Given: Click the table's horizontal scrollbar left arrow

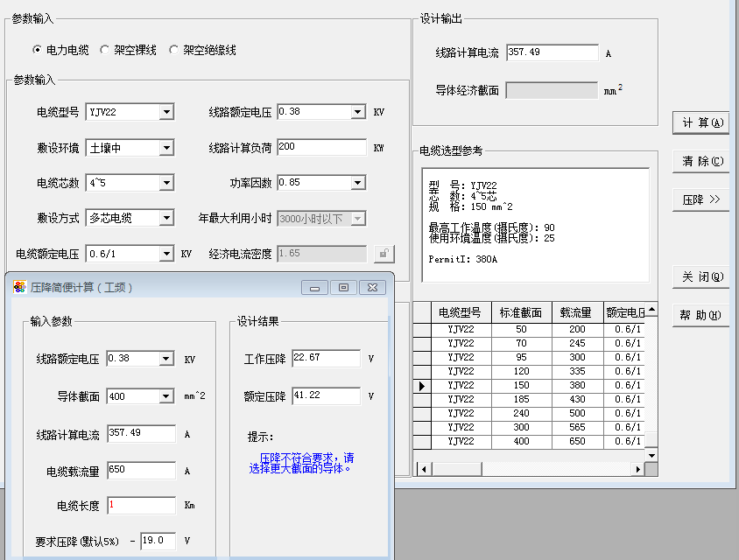Looking at the screenshot, I should point(421,469).
